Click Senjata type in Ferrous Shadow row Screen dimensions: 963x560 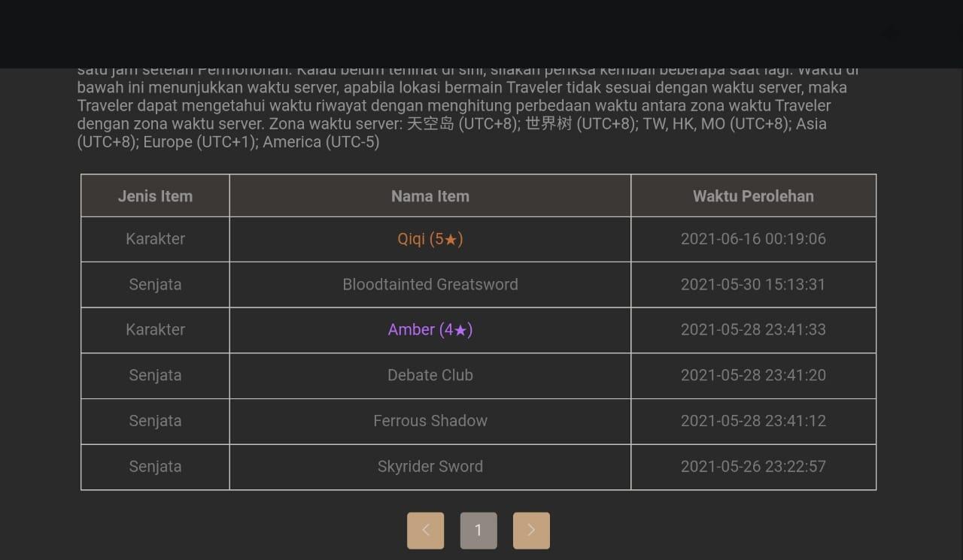(x=155, y=421)
